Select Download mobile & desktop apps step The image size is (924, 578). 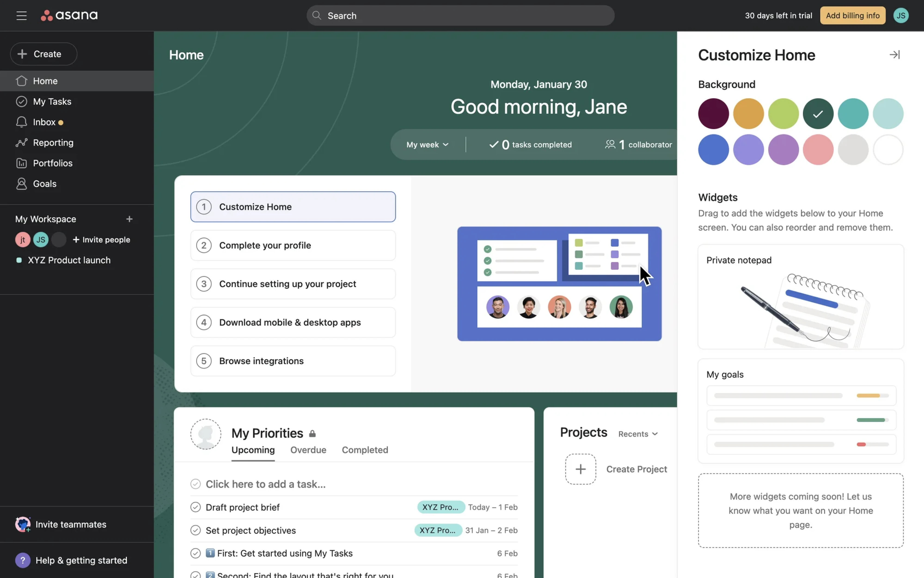(293, 323)
